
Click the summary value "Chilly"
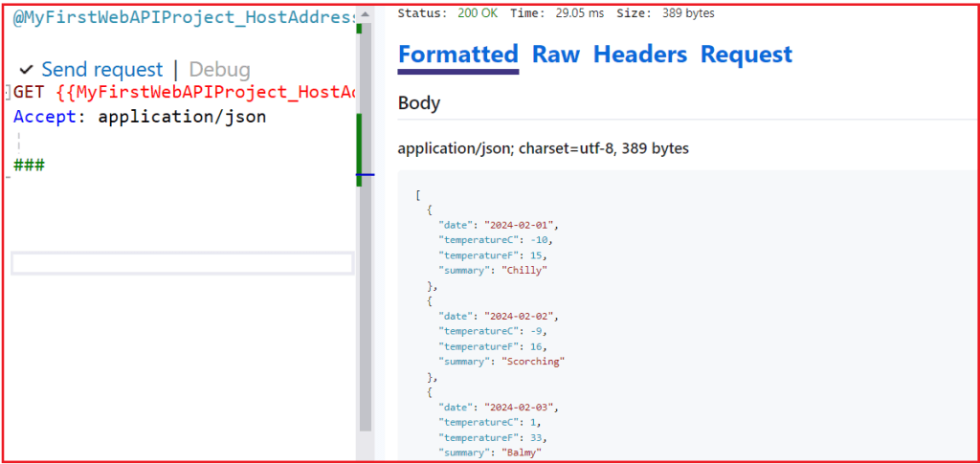tap(525, 271)
